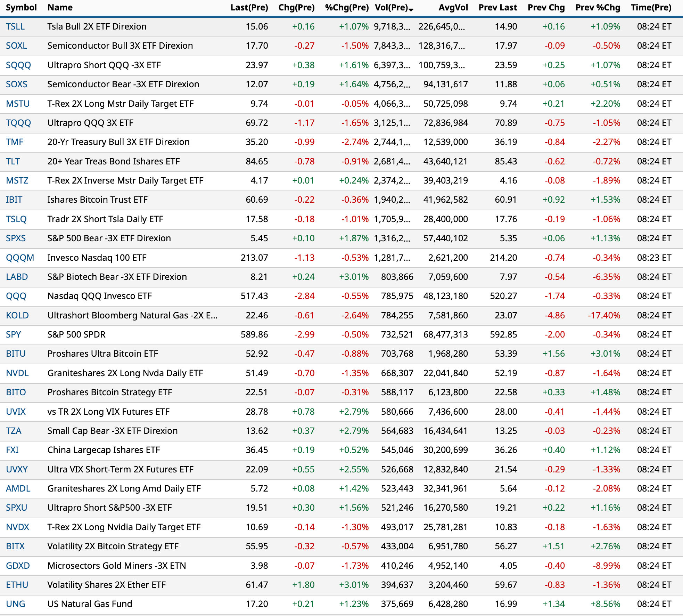This screenshot has width=683, height=616.
Task: Open the UVXY ticker link
Action: [x=17, y=470]
